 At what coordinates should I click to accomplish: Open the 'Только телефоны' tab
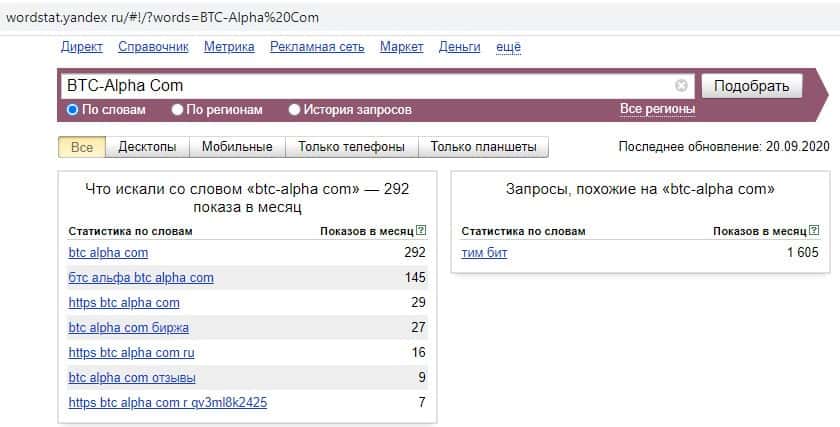(x=351, y=147)
